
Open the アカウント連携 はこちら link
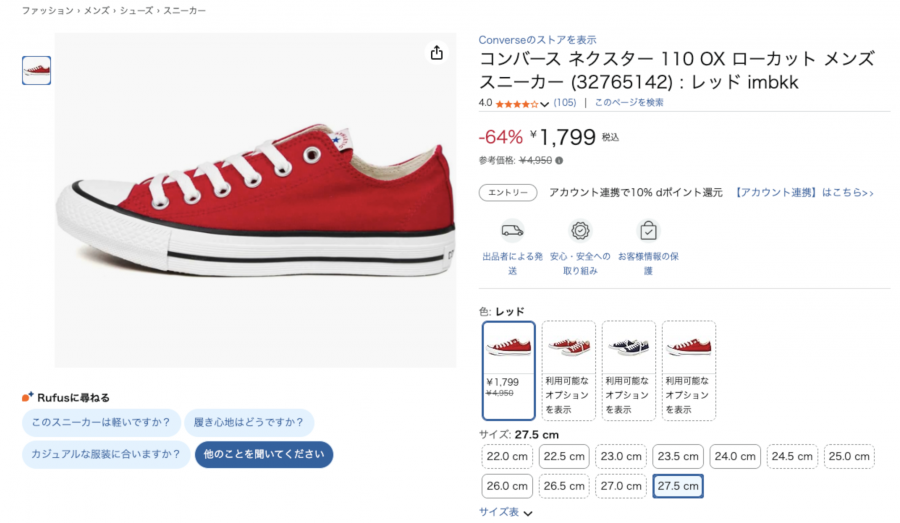point(804,192)
